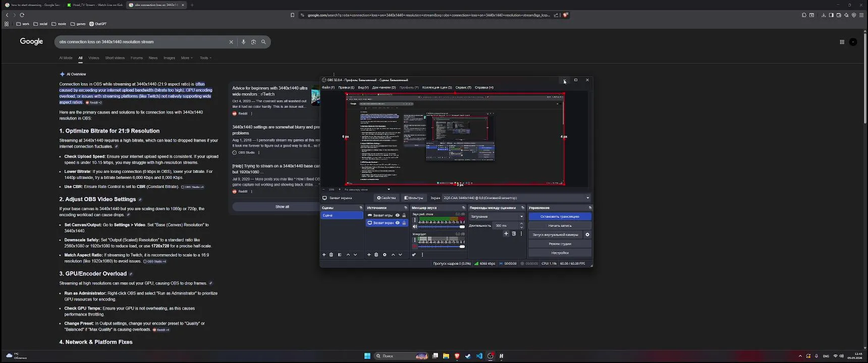The width and height of the screenshot is (868, 363).
Task: Search by image lens icon in Google
Action: click(x=253, y=42)
